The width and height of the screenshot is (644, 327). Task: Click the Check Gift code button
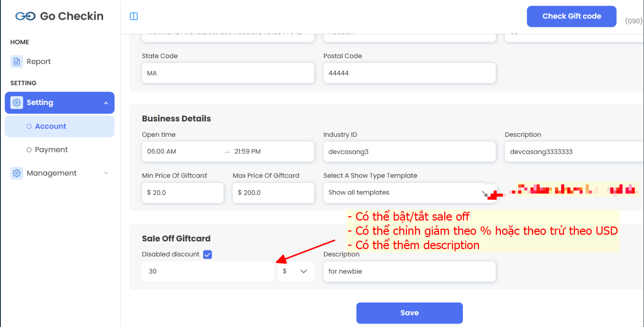coord(571,16)
